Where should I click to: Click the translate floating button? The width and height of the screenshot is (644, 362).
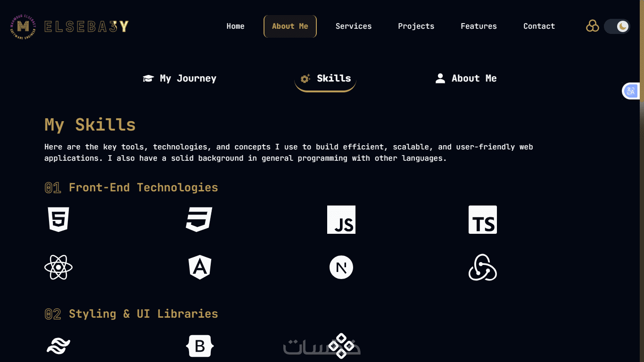(x=631, y=91)
